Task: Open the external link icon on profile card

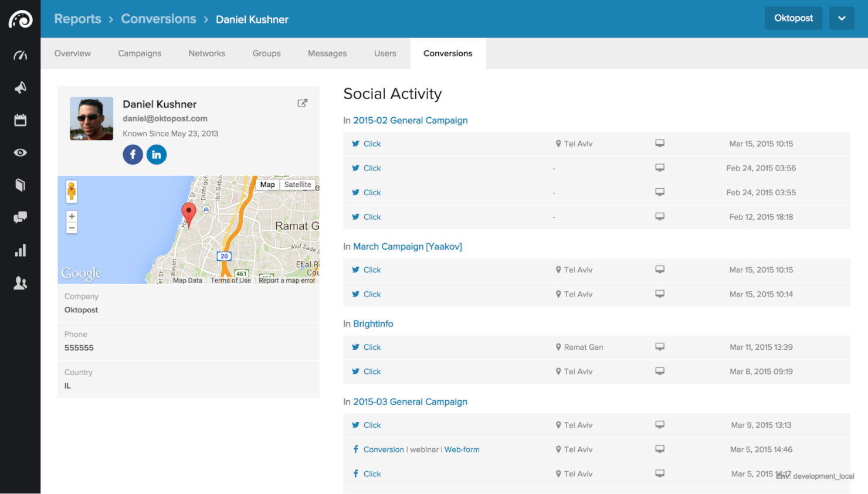Action: tap(302, 103)
